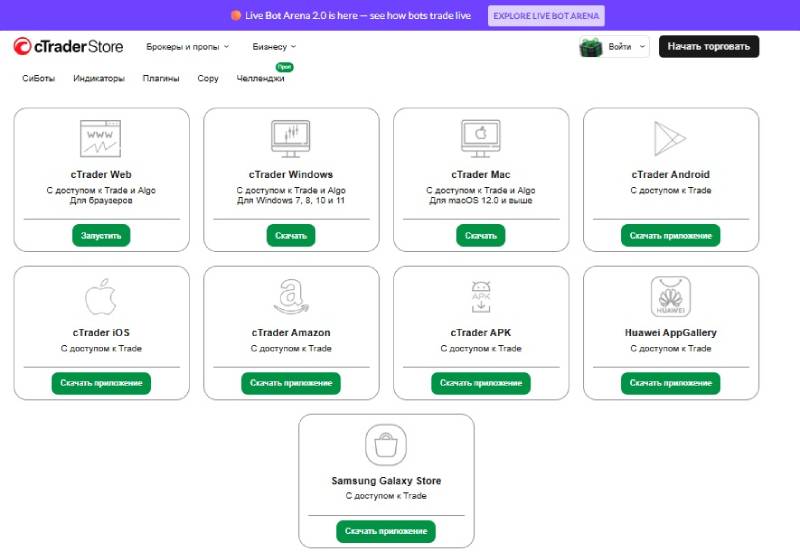Click the cTrader Web browser chart icon

click(x=101, y=138)
